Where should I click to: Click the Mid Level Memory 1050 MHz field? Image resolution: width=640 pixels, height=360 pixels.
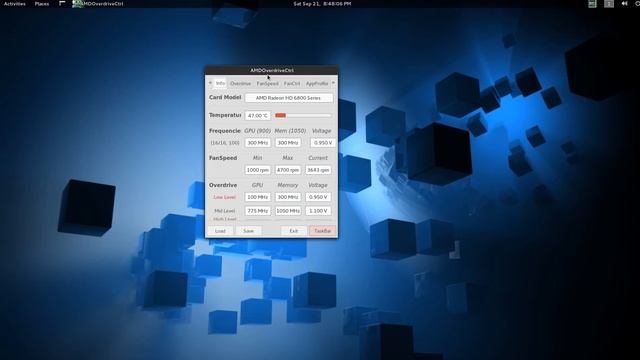(288, 211)
